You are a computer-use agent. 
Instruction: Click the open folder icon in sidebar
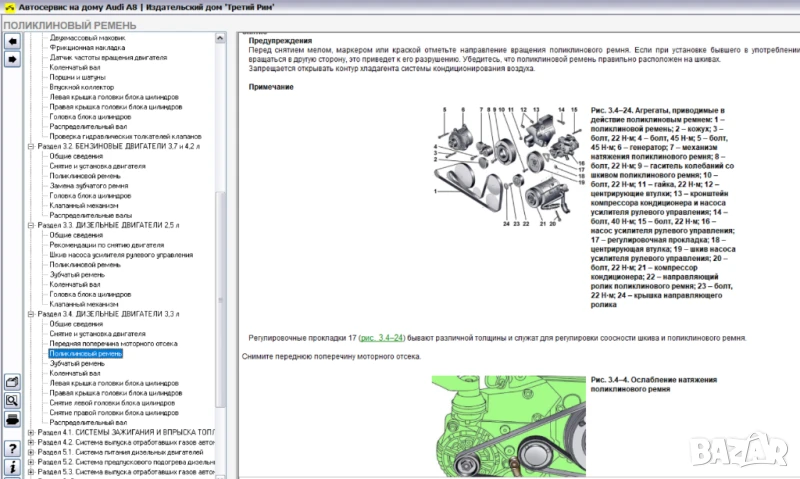(12, 382)
